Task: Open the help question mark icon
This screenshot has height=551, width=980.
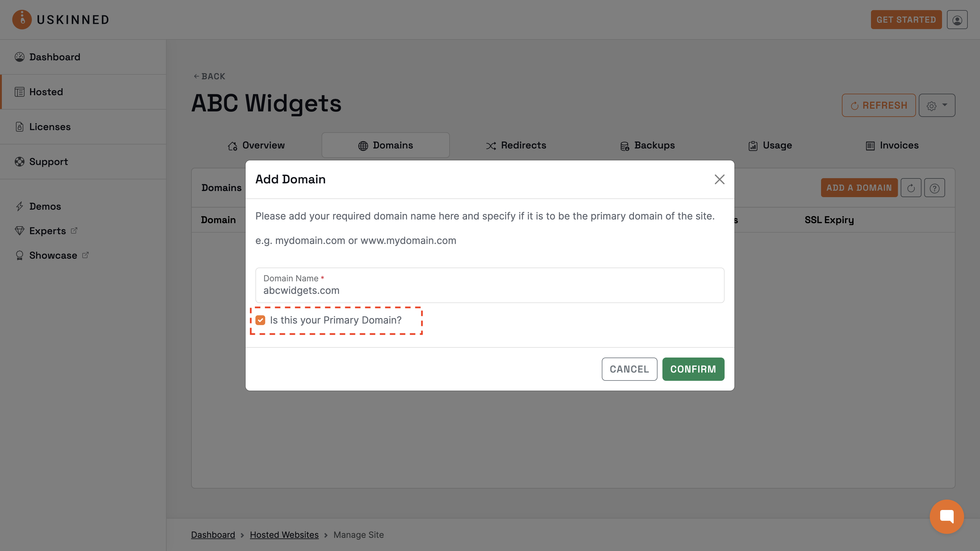Action: [x=935, y=187]
